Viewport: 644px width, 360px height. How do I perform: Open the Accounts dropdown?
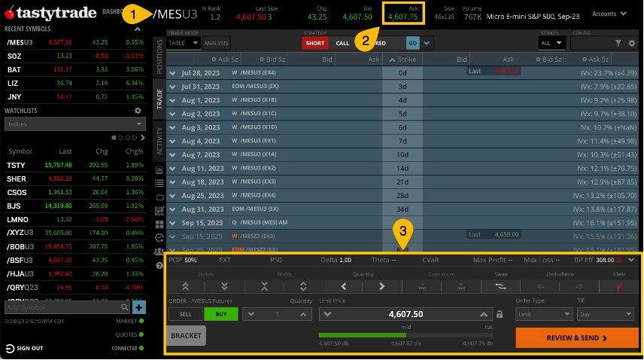(x=609, y=14)
